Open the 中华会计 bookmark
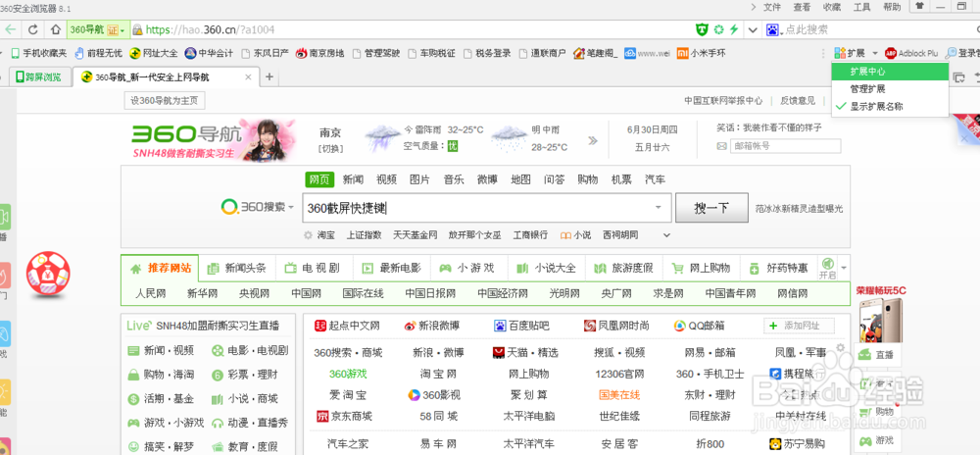The height and width of the screenshot is (455, 980). pyautogui.click(x=209, y=53)
